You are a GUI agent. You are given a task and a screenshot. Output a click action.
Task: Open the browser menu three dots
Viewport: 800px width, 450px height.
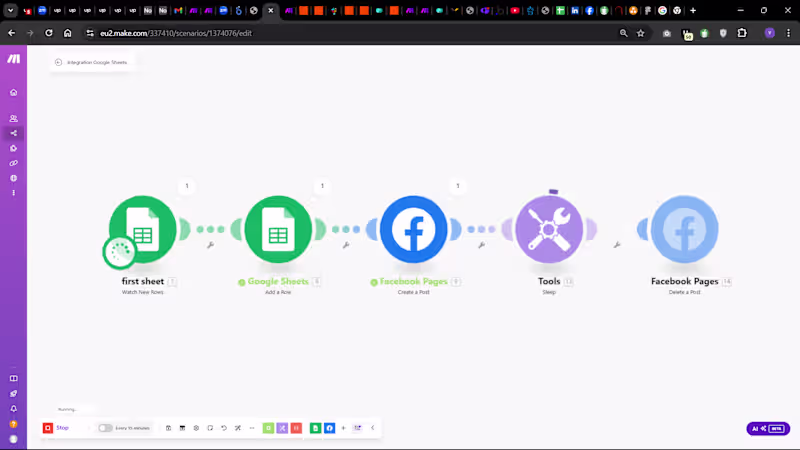(x=788, y=33)
